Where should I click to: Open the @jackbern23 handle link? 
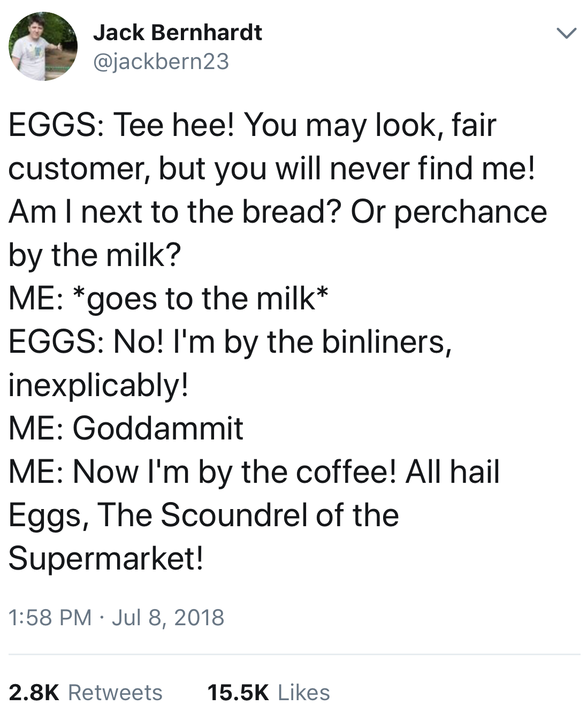pos(161,61)
